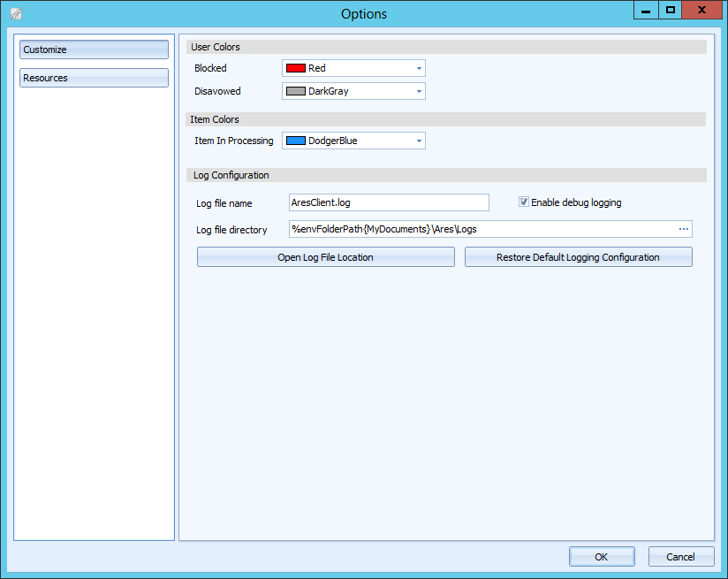Open the Blocked color dropdown

(x=417, y=68)
